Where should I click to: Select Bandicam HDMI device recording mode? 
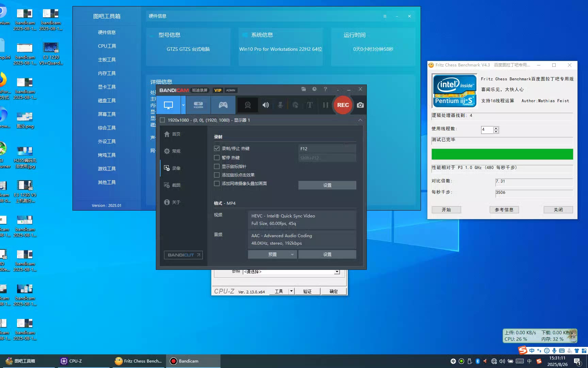[x=198, y=105]
